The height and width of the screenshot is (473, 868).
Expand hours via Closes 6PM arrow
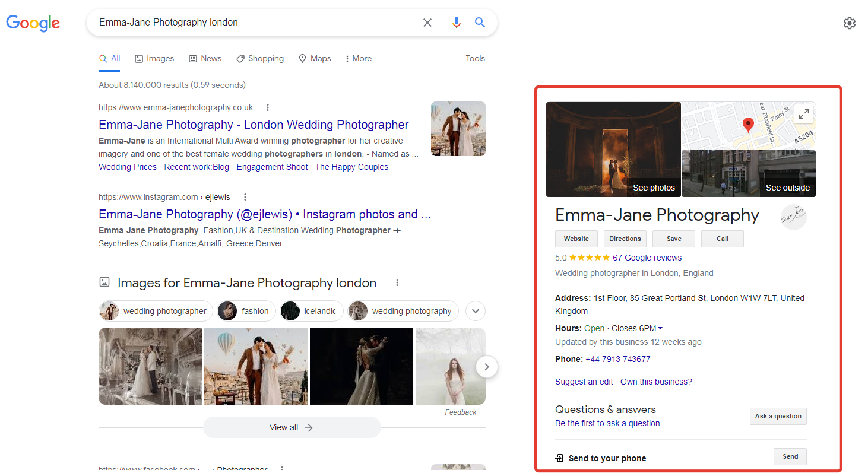click(660, 328)
